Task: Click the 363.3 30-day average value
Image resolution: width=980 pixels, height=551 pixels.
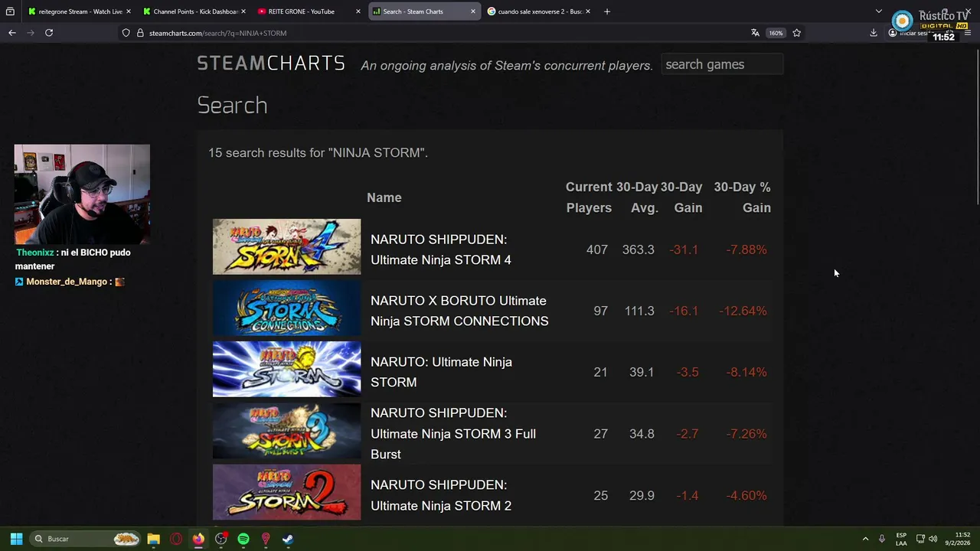Action: [x=638, y=249]
